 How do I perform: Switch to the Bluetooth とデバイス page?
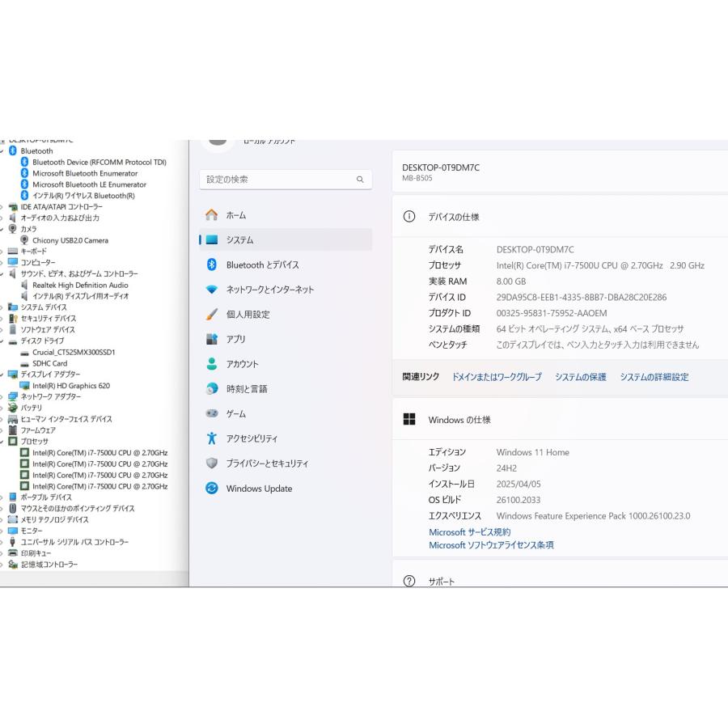click(x=262, y=265)
